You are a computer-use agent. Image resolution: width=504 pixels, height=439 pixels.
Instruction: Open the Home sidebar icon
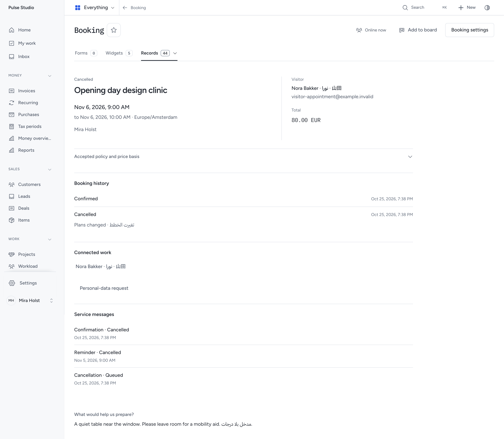point(12,30)
